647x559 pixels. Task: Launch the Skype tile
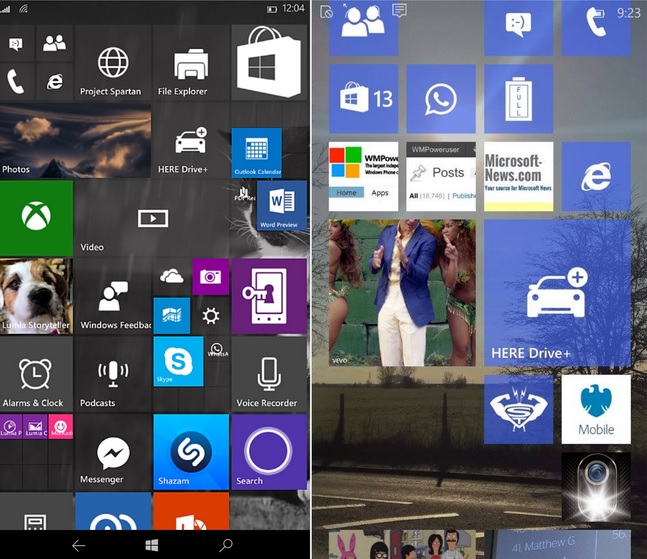point(178,362)
